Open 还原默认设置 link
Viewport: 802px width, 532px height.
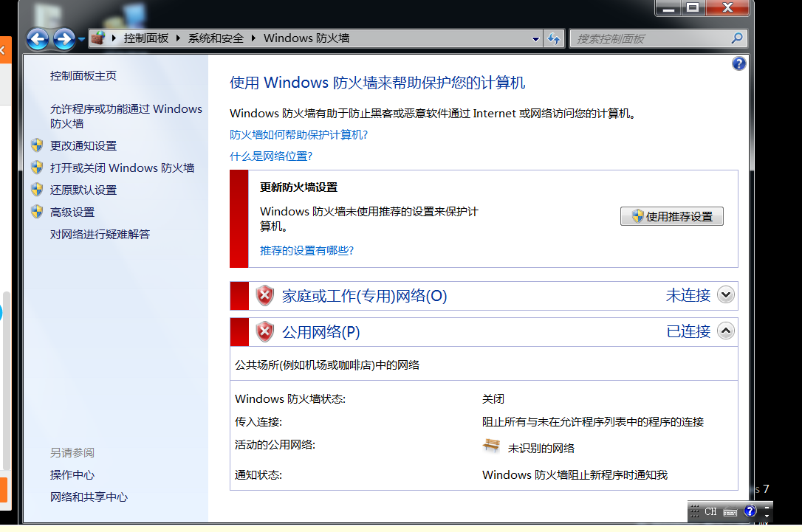pyautogui.click(x=83, y=190)
